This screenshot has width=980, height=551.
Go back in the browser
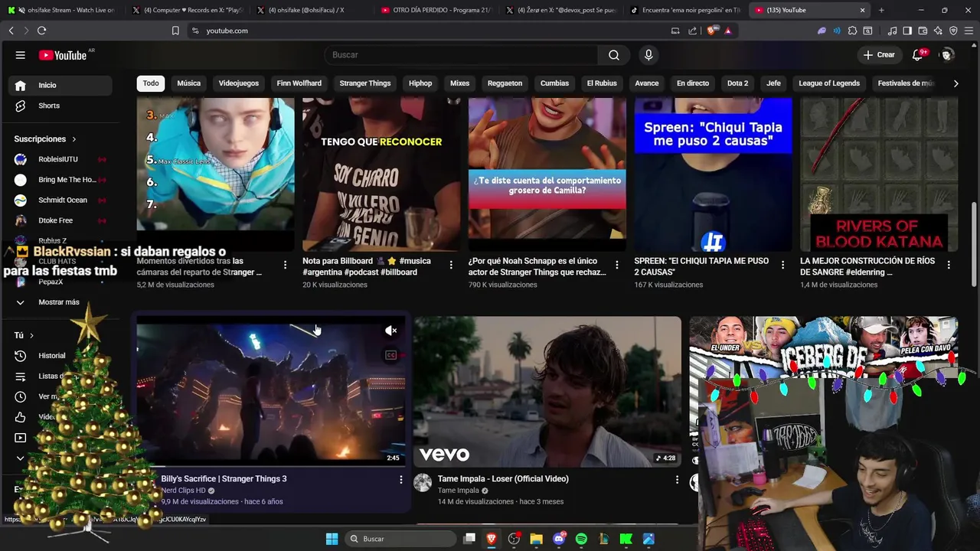tap(11, 31)
